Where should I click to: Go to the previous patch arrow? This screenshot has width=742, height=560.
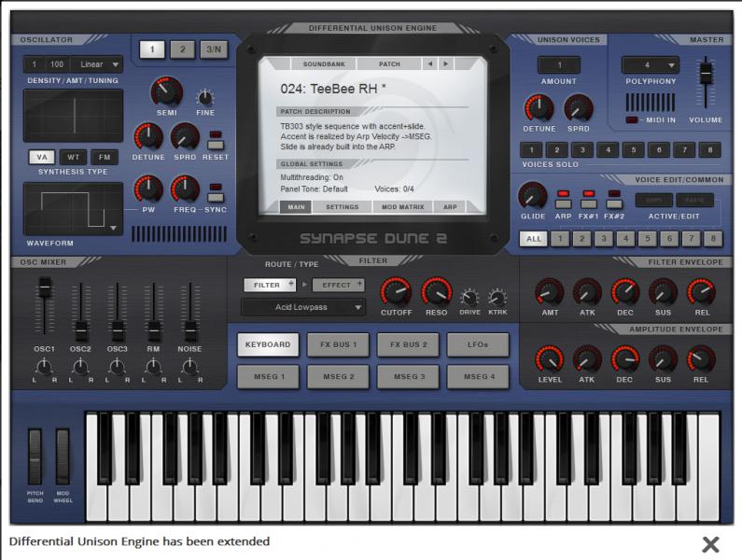tap(429, 63)
